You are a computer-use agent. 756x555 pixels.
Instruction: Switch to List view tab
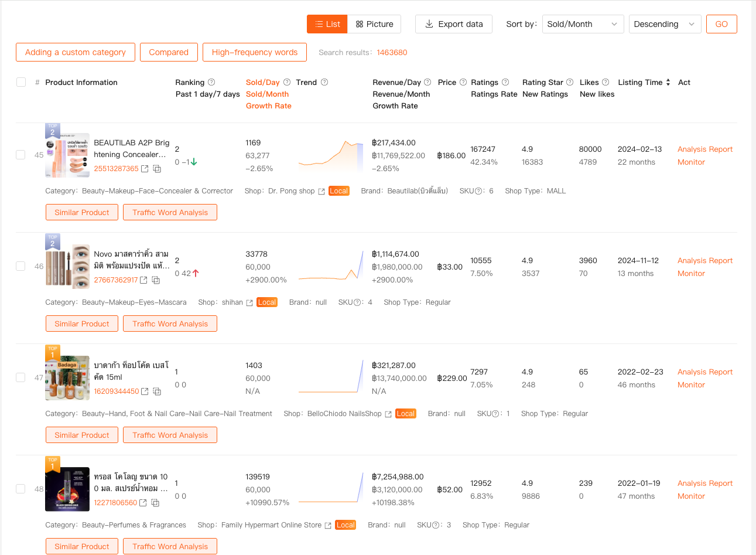pos(327,24)
